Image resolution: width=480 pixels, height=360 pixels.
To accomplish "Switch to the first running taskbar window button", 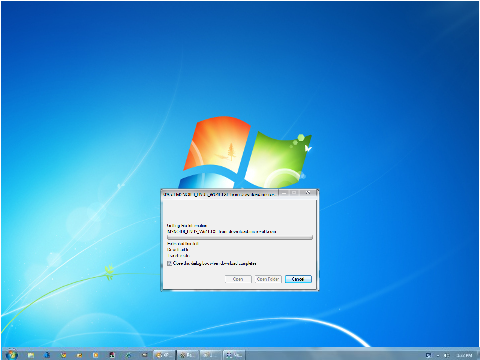I will [x=164, y=355].
